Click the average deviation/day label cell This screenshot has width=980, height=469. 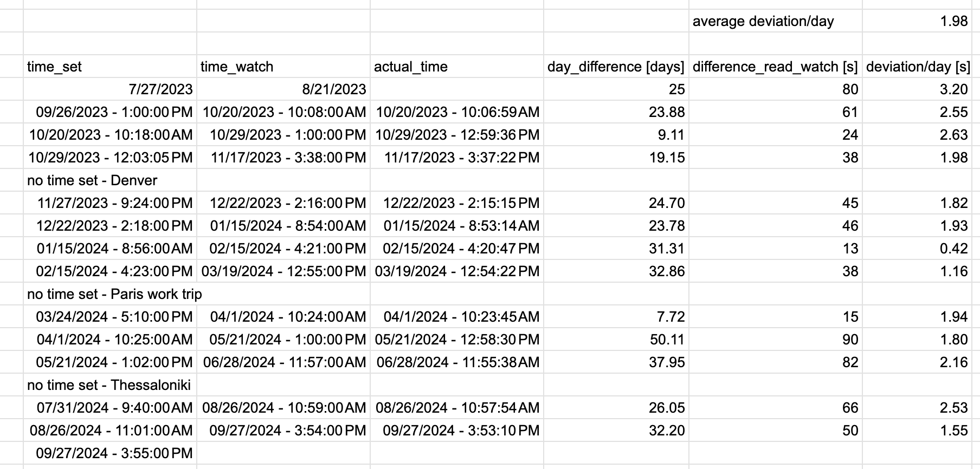coord(776,21)
